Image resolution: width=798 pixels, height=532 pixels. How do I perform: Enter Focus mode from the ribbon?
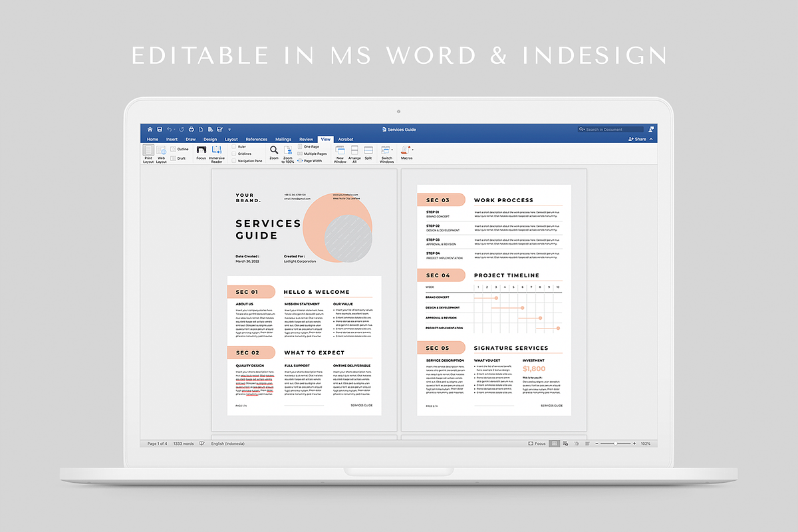(201, 154)
